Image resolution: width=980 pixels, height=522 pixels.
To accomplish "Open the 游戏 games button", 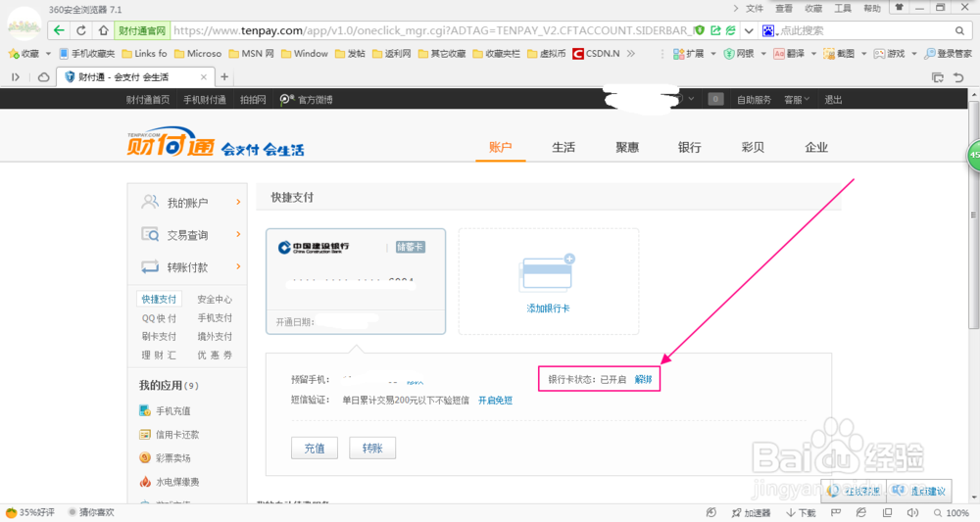I will point(889,54).
